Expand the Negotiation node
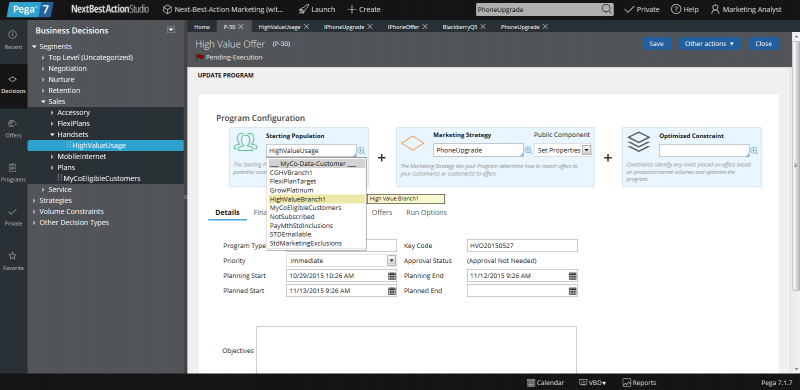The image size is (800, 390). (43, 68)
